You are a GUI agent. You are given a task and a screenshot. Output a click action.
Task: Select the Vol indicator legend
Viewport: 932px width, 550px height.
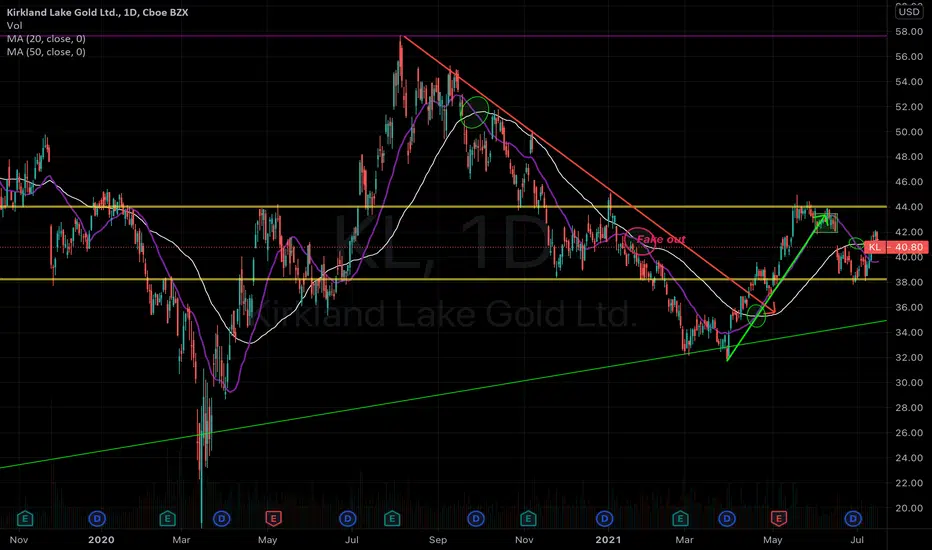[x=14, y=26]
